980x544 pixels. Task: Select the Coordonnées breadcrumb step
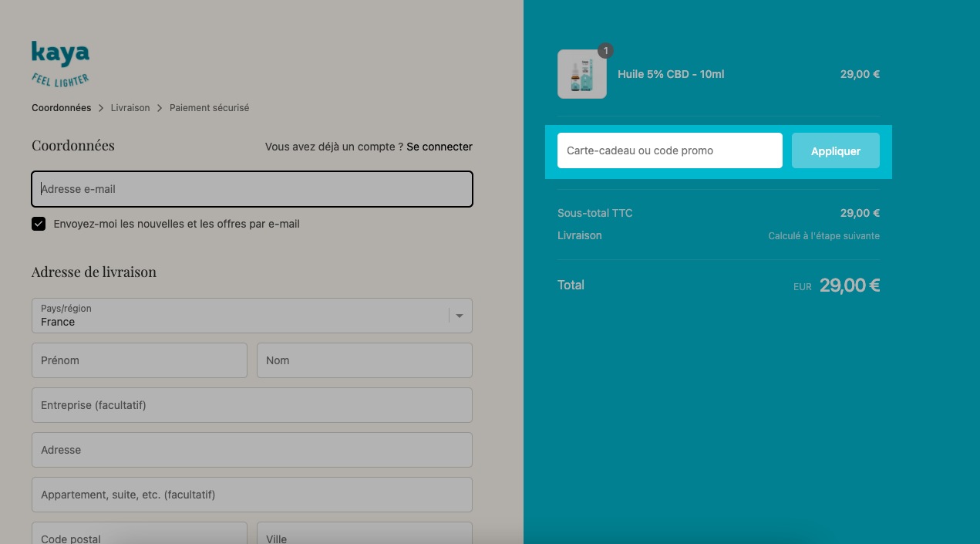[62, 108]
